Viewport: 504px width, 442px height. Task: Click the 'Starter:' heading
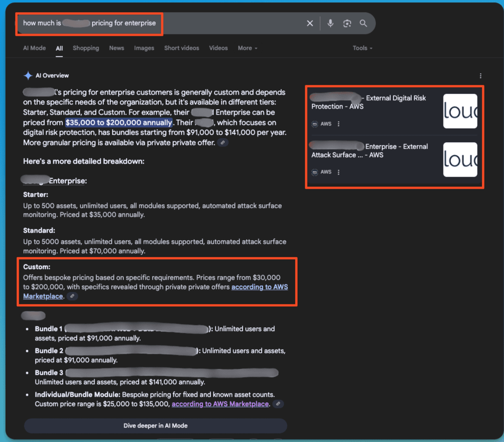(36, 194)
